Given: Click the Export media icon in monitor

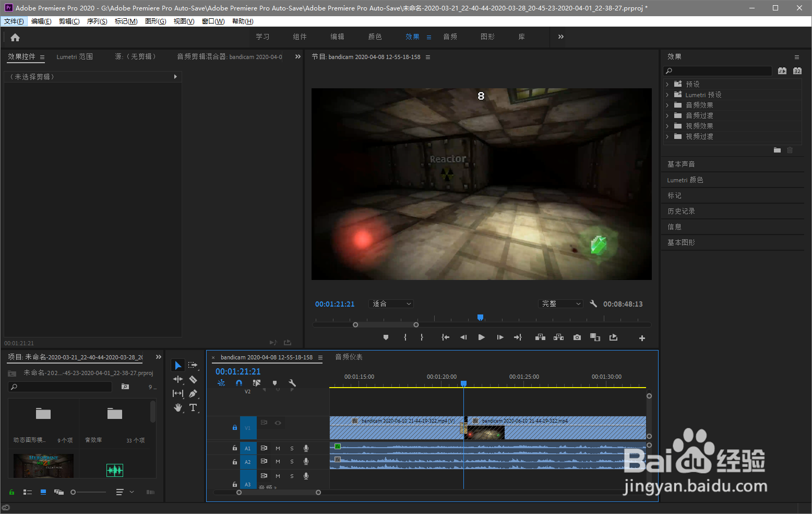Looking at the screenshot, I should pos(613,337).
